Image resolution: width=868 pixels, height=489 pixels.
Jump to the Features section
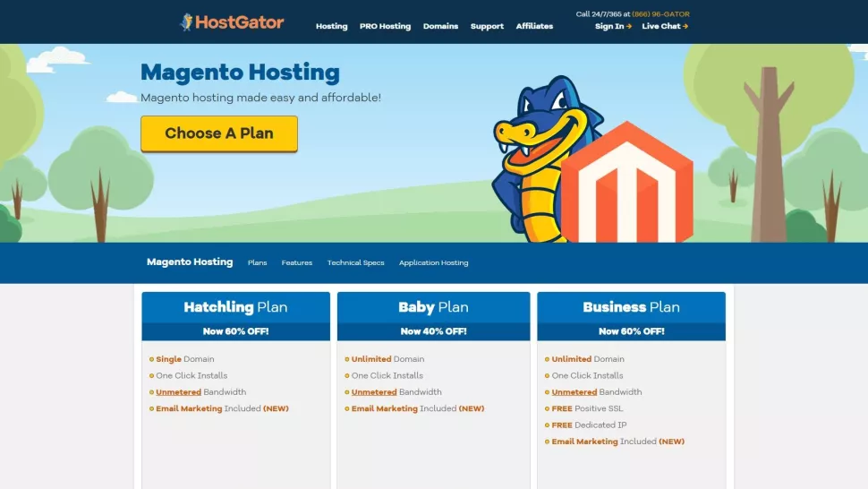(297, 263)
